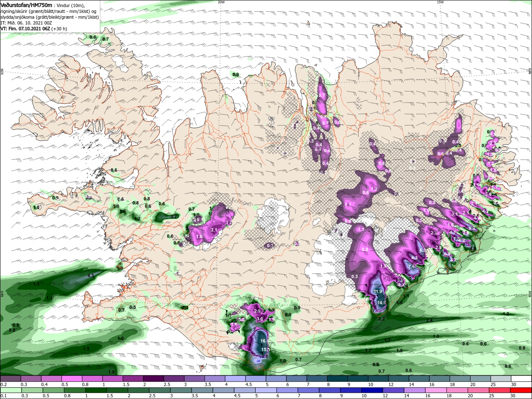Click the 11.9 snowfall core beside the glacier
532x399 pixels.
coord(378,292)
